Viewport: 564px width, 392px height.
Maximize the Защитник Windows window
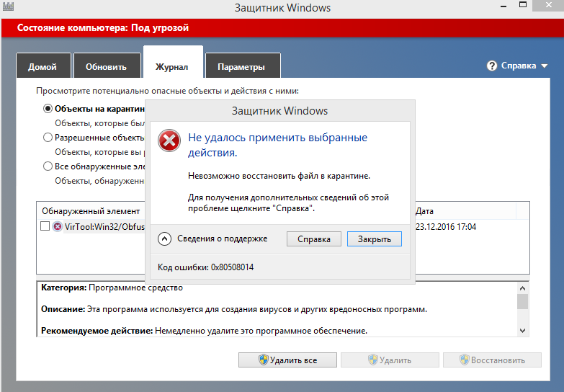coord(523,5)
